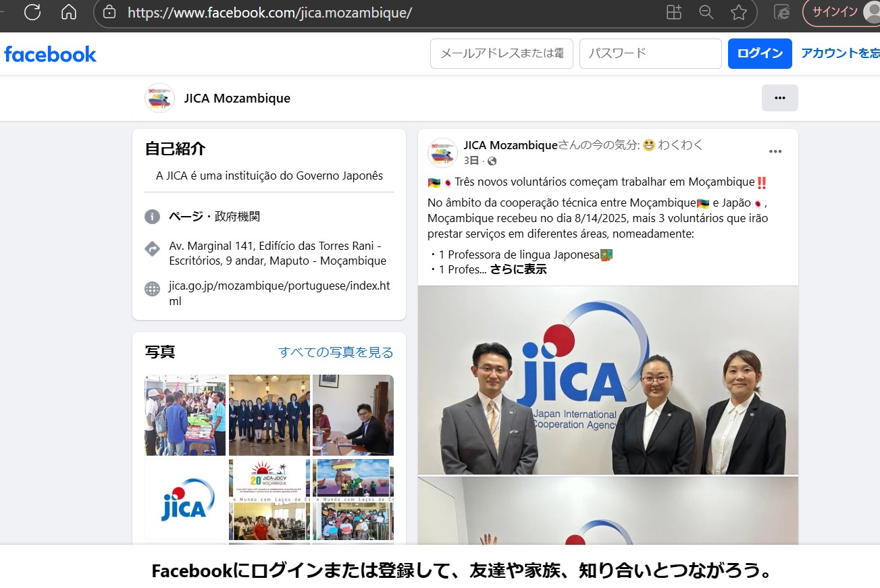Click the large crowd group photo thumbnail
This screenshot has width=880, height=588.
point(353,520)
